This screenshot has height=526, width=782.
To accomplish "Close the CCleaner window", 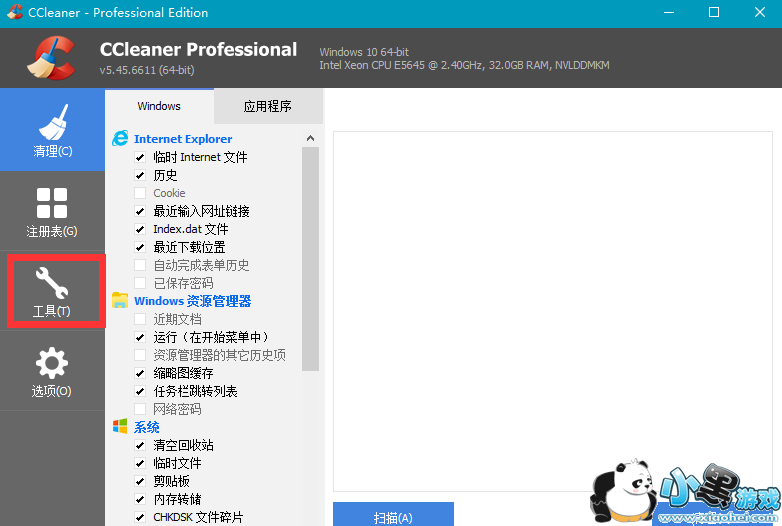I will (760, 12).
